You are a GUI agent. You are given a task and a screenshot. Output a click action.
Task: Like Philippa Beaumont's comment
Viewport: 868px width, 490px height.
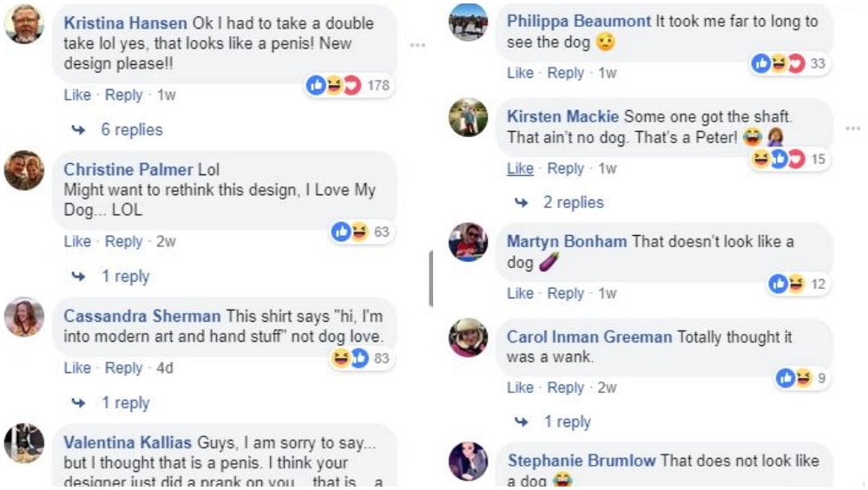click(x=520, y=73)
